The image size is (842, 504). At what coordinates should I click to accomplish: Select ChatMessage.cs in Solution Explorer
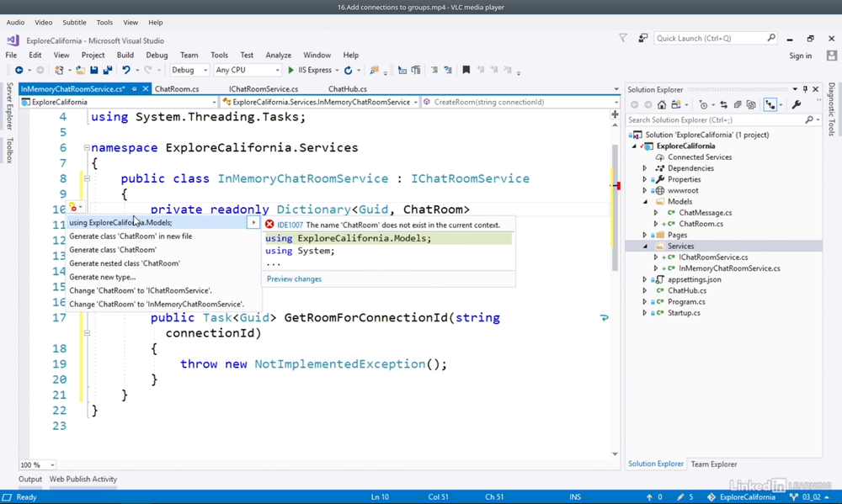pyautogui.click(x=705, y=213)
